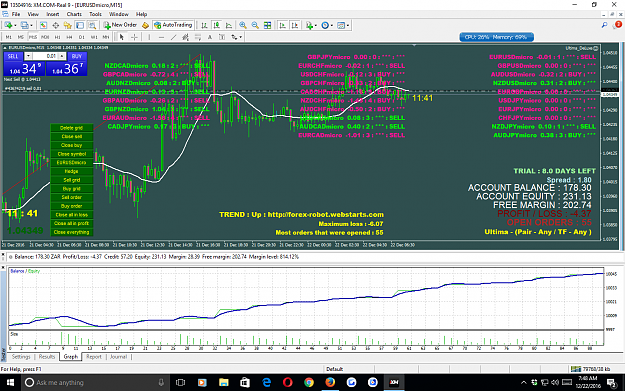The width and height of the screenshot is (625, 391).
Task: Draw a vertical line tool
Action: tap(149, 37)
